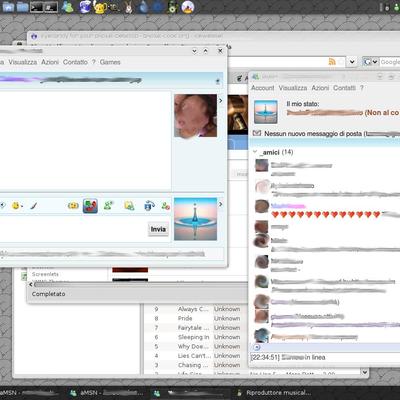The height and width of the screenshot is (400, 400).
Task: Open Account menu in contact list window
Action: [263, 88]
